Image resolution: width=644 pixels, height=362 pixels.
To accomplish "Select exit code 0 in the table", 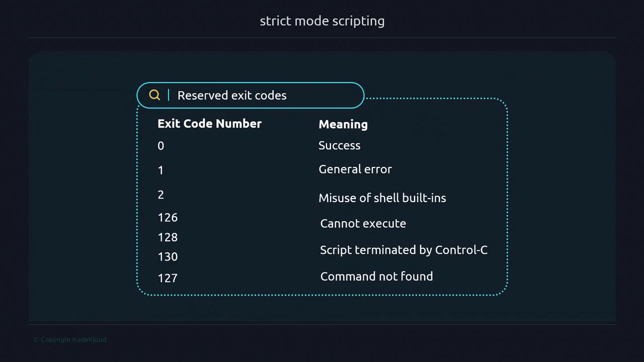I will pyautogui.click(x=160, y=146).
